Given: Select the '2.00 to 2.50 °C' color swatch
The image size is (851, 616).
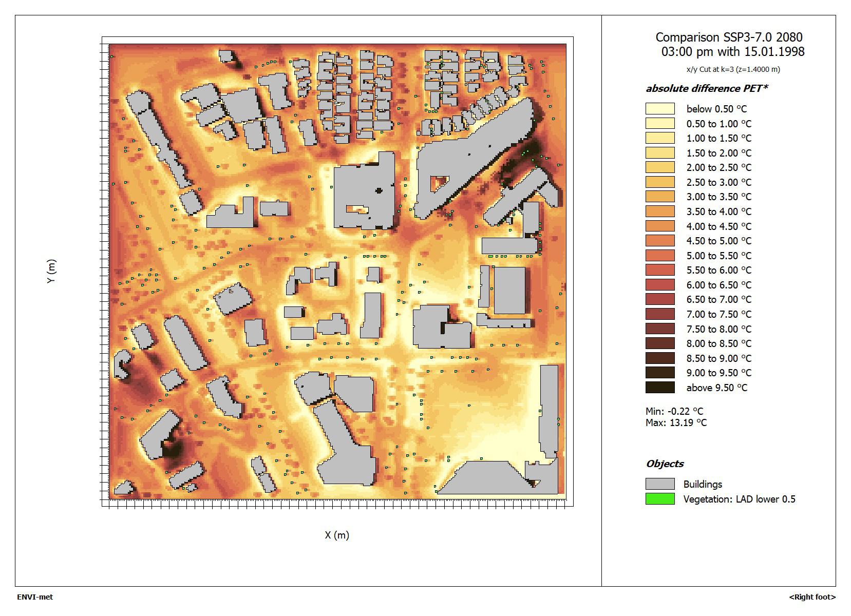Looking at the screenshot, I should click(660, 167).
